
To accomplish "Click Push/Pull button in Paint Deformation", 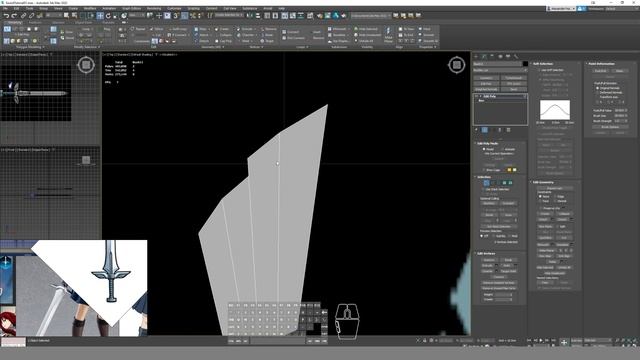I will pyautogui.click(x=600, y=71).
